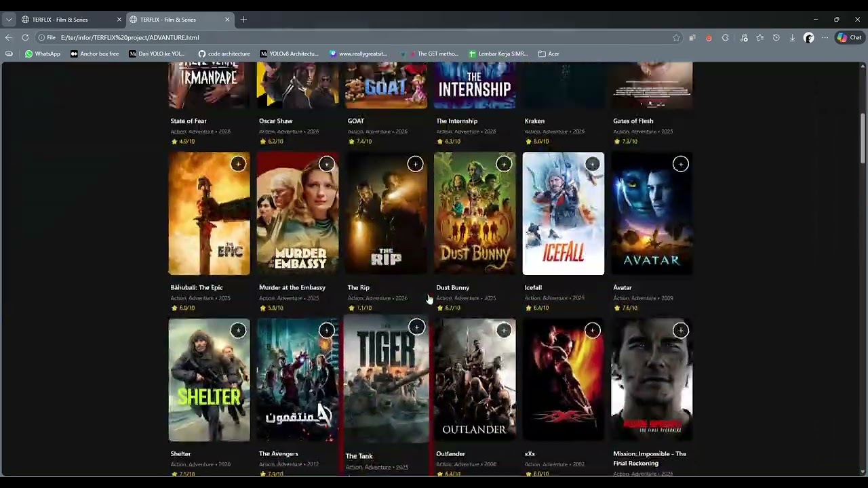Viewport: 868px width, 488px height.
Task: Click plus icon on The Avengers poster
Action: (x=327, y=330)
